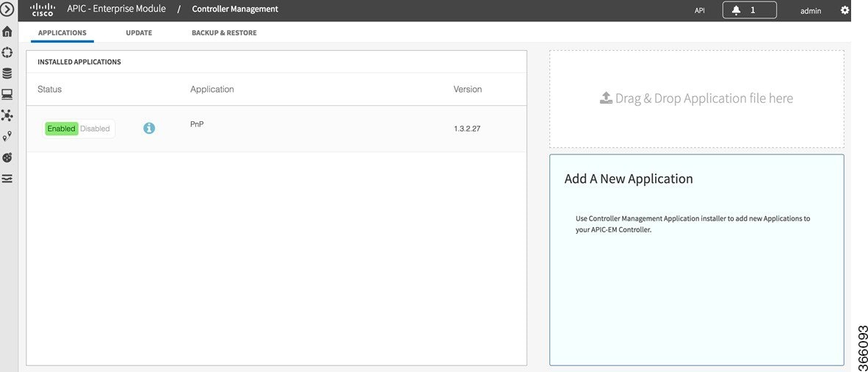Open the Path Trace pins icon
This screenshot has width=868, height=372.
pos(8,137)
